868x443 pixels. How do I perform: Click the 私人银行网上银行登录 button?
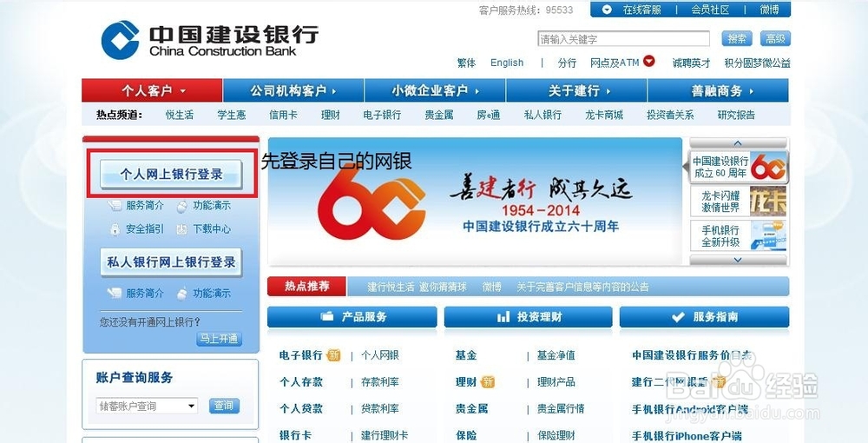pos(171,262)
